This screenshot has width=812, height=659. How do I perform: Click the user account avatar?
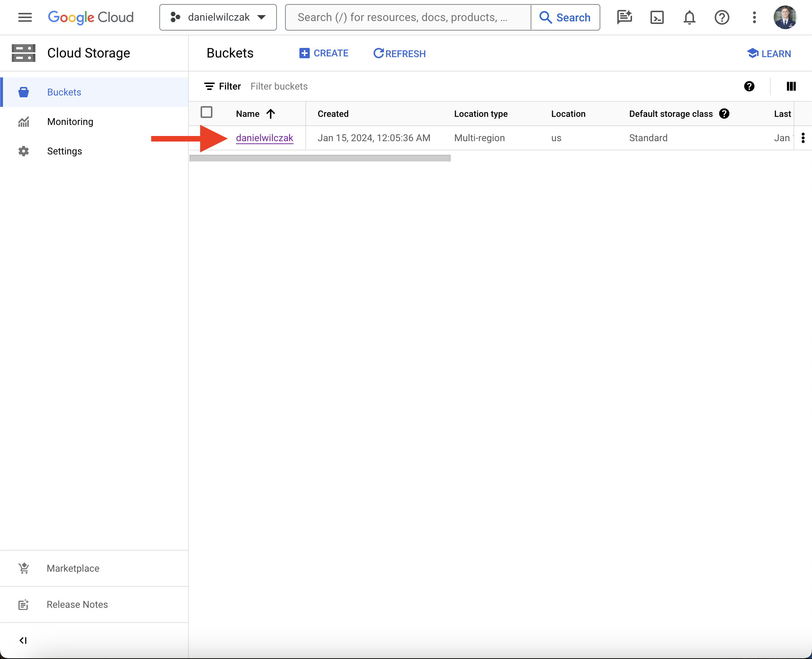[785, 17]
